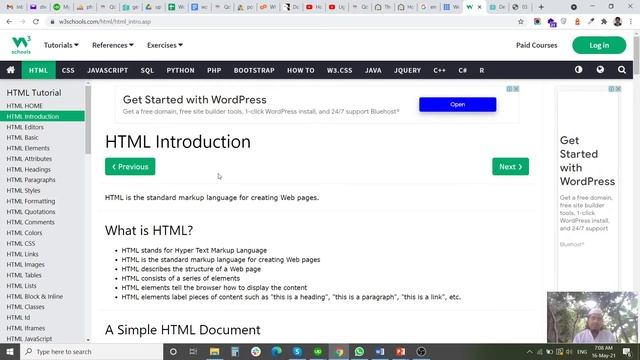Open the home icon in dark navbar
The width and height of the screenshot is (640, 360).
[11, 70]
